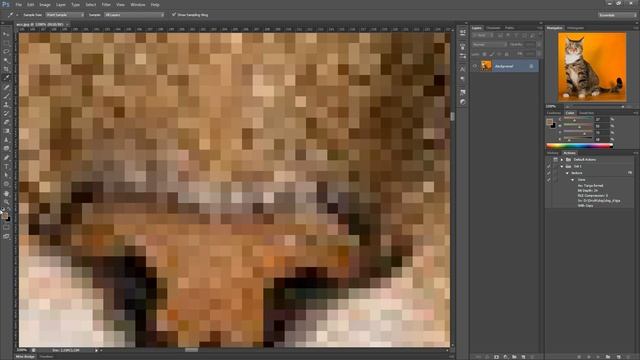640x360 pixels.
Task: Toggle checkmark for Set 1 actions
Action: 549,167
